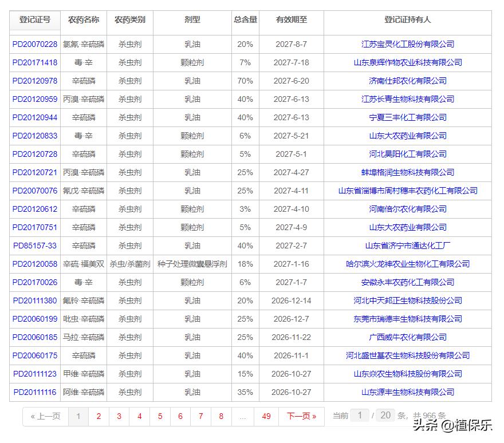This screenshot has width=504, height=443.
Task: Click the 下一页 next page button
Action: pos(301,416)
